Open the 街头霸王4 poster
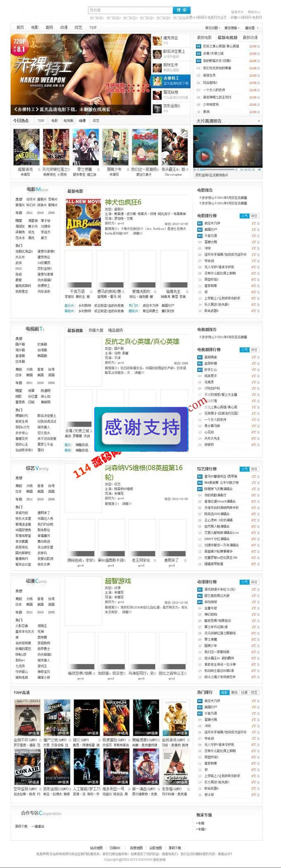 174,147
